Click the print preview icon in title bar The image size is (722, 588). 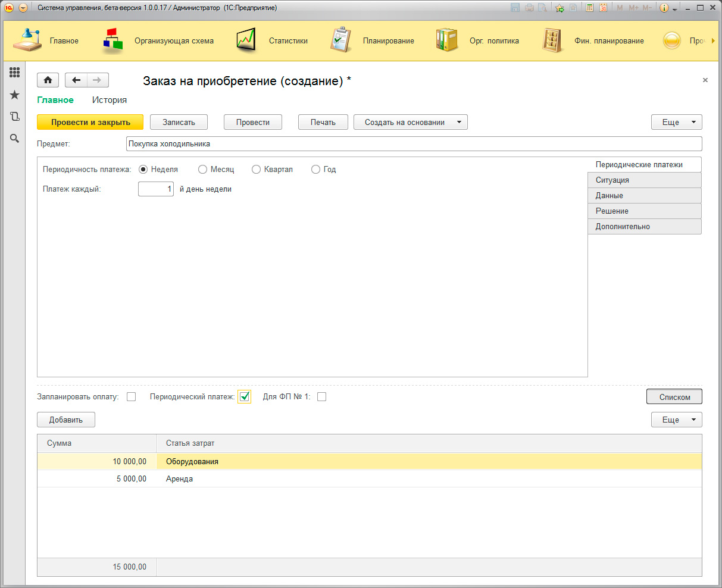[x=542, y=8]
